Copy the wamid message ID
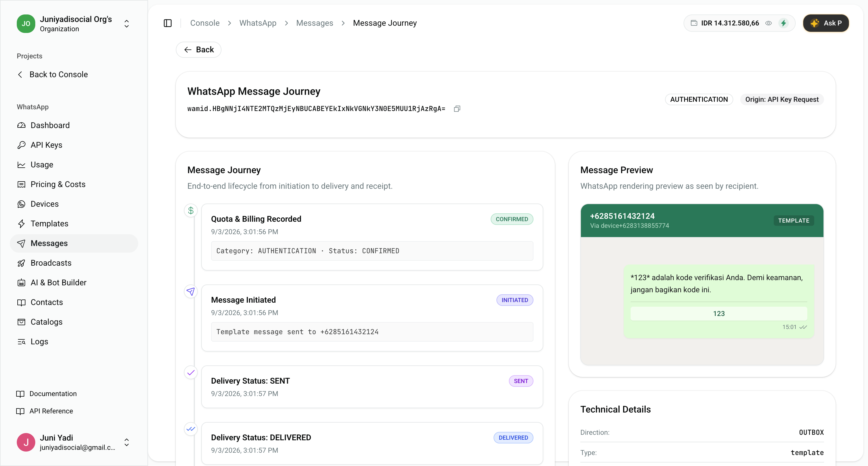The image size is (868, 466). (x=457, y=108)
